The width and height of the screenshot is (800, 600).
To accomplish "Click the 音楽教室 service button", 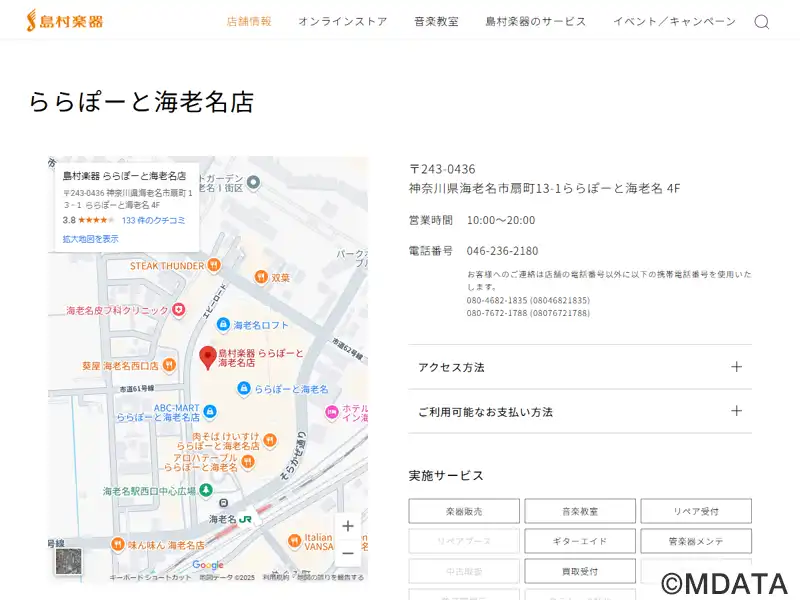I will click(x=580, y=511).
